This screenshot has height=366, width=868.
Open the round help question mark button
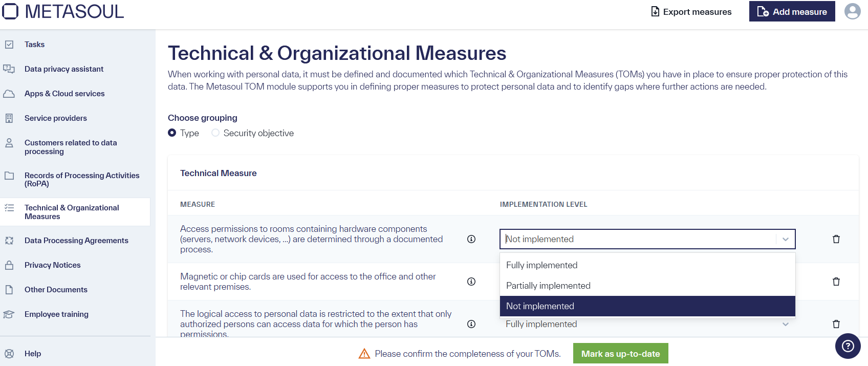pyautogui.click(x=848, y=346)
